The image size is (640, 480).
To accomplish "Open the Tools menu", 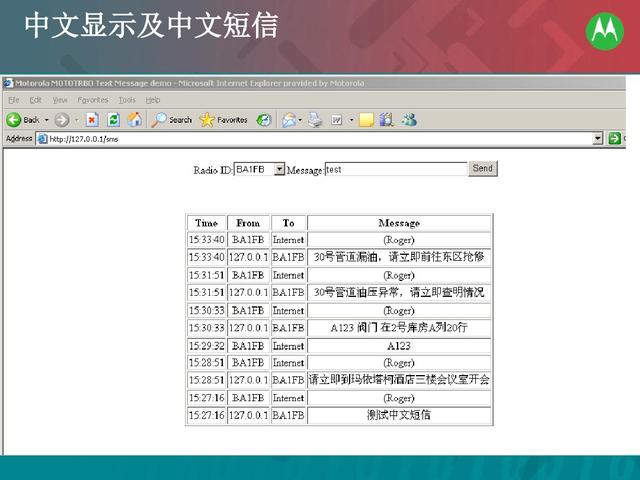I will [127, 100].
